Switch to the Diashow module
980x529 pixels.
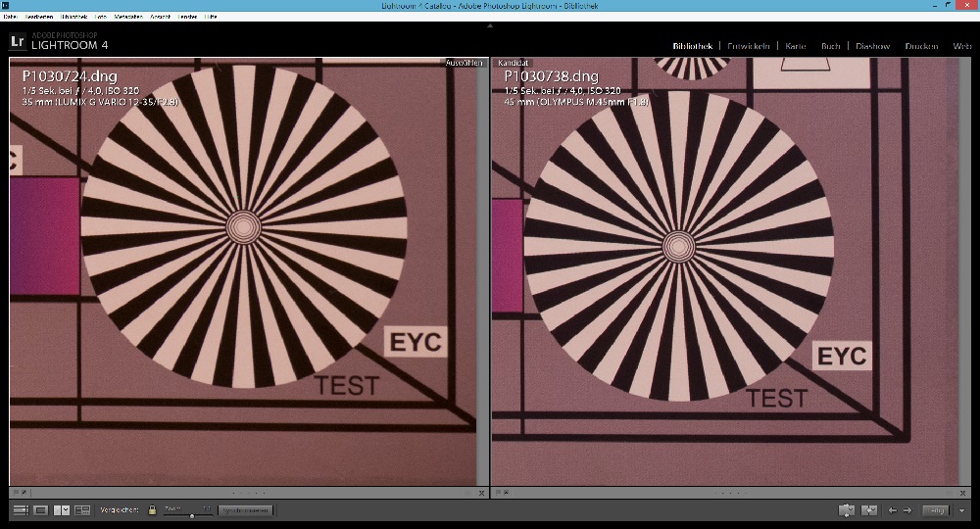[872, 46]
